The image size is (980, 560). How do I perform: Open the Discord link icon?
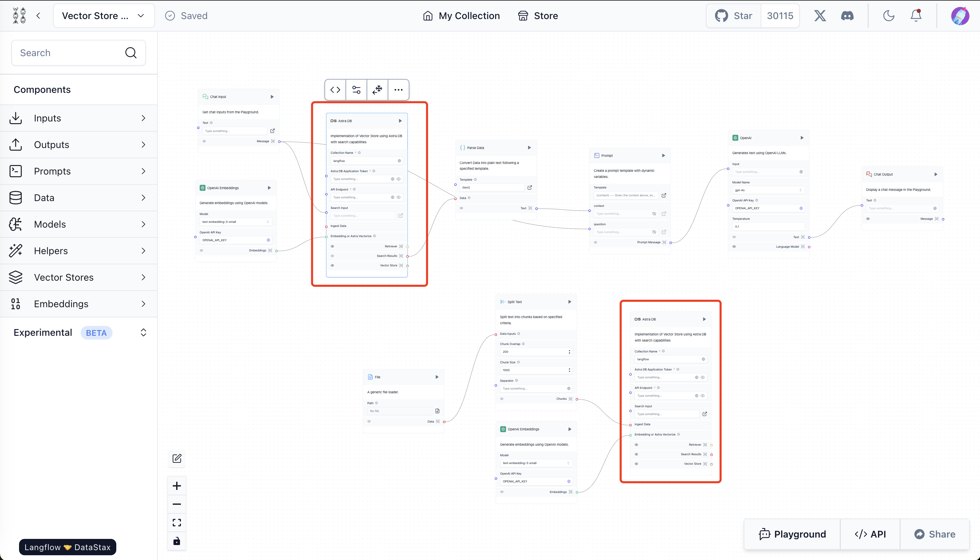coord(847,16)
